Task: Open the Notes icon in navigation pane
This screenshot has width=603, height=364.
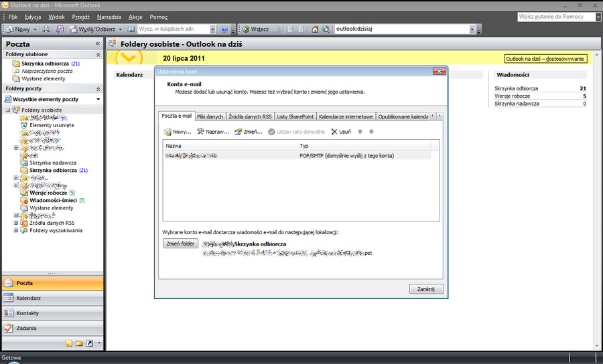Action: tap(68, 343)
